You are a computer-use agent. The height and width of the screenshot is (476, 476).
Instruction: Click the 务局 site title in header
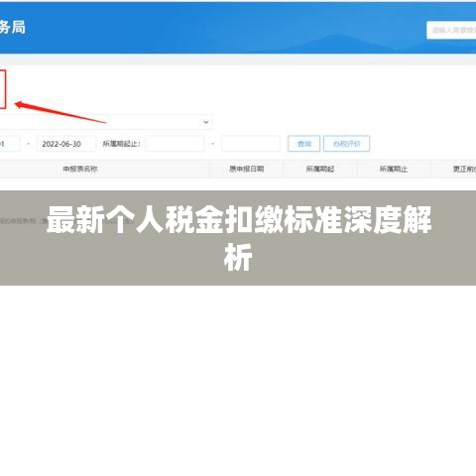tap(13, 27)
